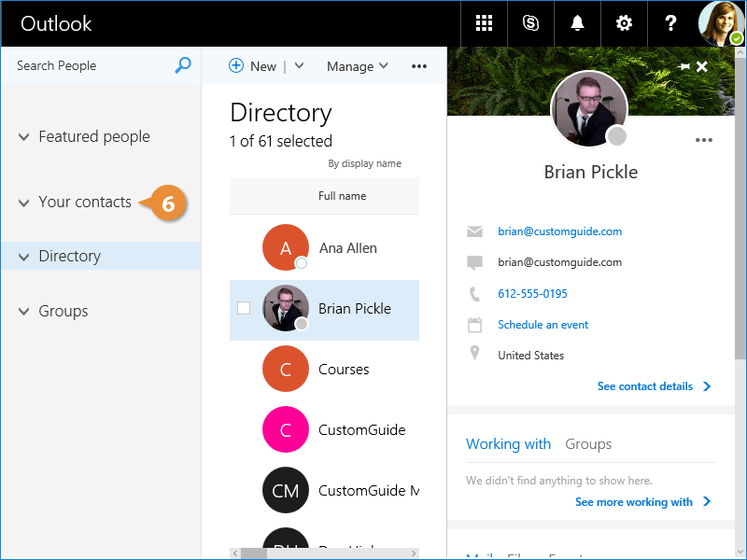This screenshot has height=560, width=747.
Task: Open the app launcher grid
Action: pos(484,23)
